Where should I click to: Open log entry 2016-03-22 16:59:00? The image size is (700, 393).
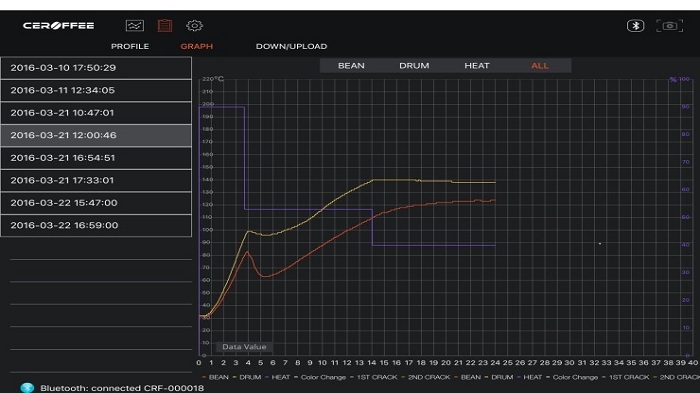coord(96,225)
